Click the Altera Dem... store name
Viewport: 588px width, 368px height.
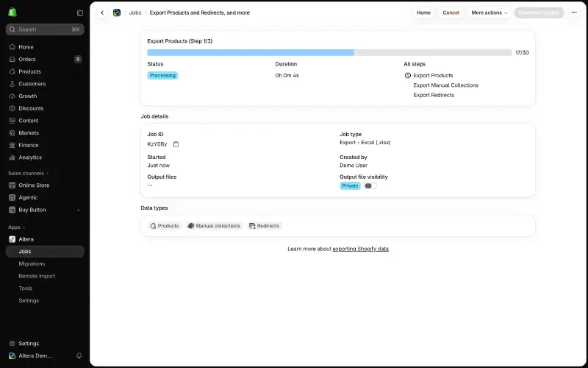pos(35,355)
